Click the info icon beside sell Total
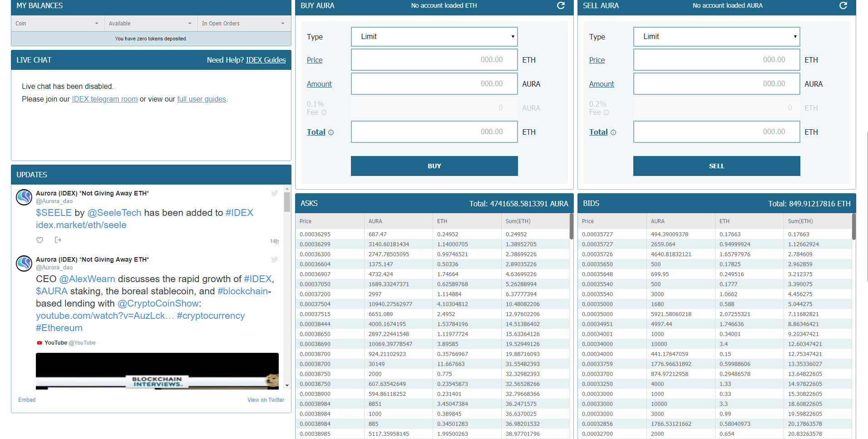 613,132
